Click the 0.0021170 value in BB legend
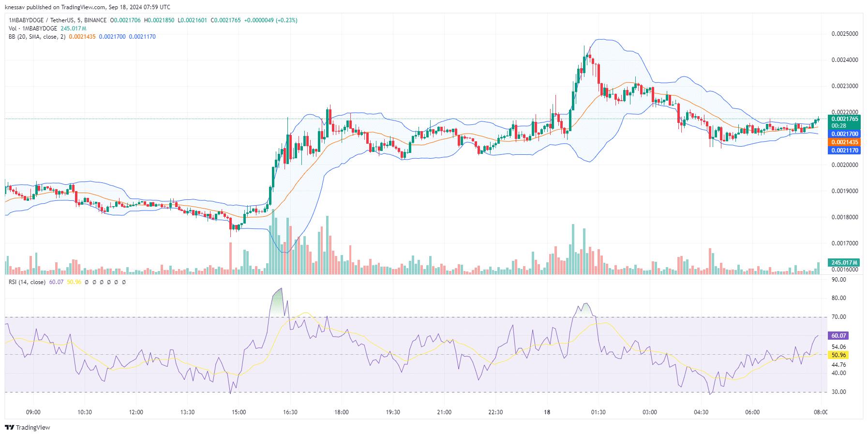 pos(142,37)
